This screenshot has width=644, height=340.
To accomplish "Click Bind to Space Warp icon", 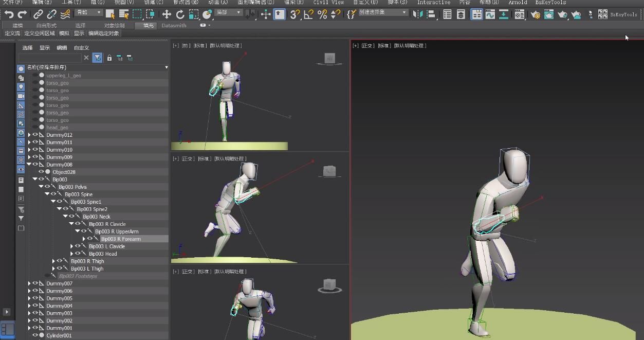I will [65, 14].
